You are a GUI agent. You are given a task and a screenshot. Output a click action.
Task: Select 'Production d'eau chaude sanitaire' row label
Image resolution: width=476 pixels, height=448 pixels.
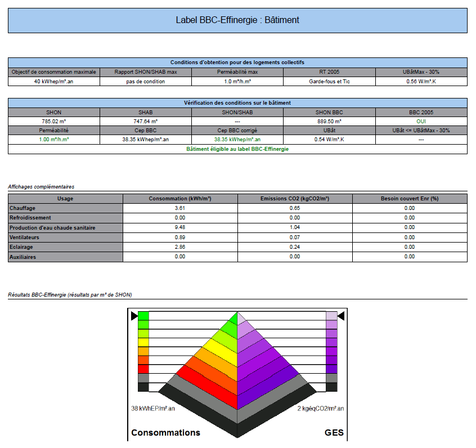[52, 227]
